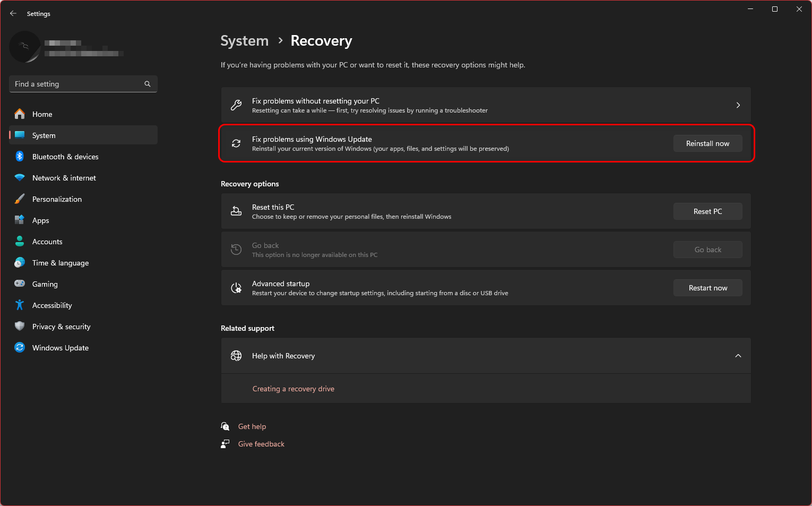
Task: Click the Network & internet wifi icon
Action: tap(20, 178)
